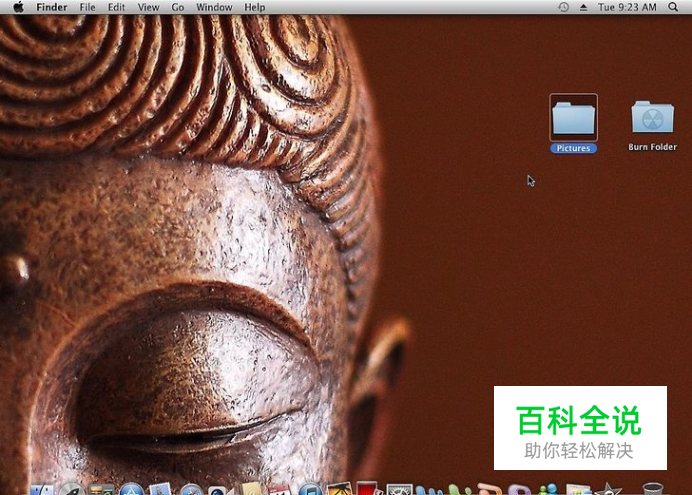Open the File menu
Screen dimensions: 692x495
tap(87, 7)
